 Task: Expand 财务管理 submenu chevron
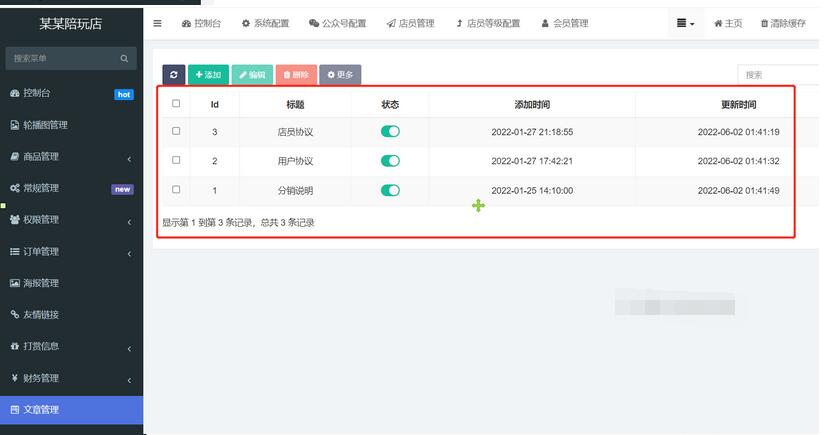coord(129,380)
